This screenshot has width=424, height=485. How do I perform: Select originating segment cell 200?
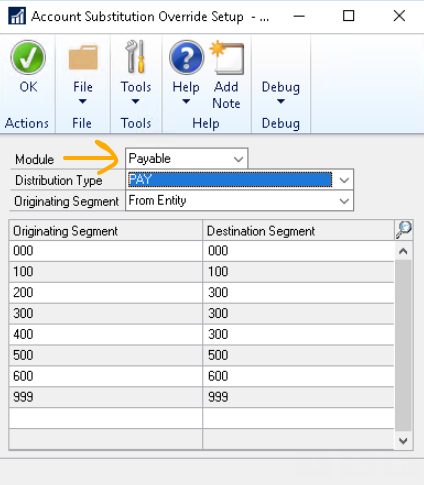pos(106,293)
